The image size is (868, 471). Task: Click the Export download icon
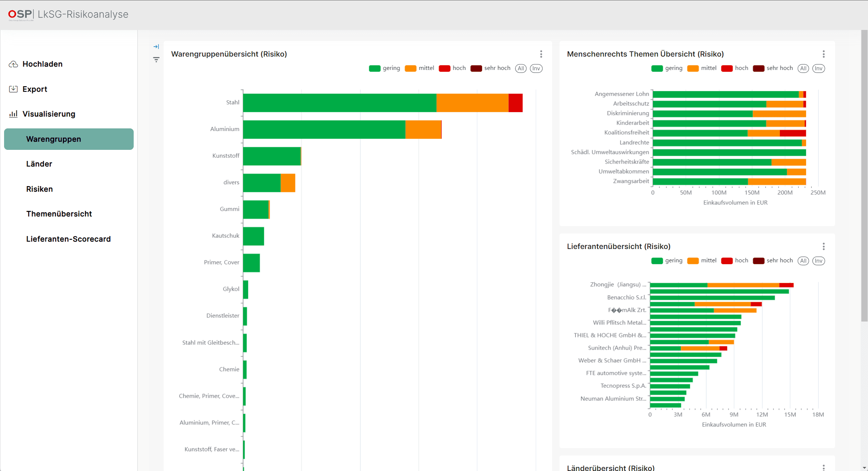[13, 89]
